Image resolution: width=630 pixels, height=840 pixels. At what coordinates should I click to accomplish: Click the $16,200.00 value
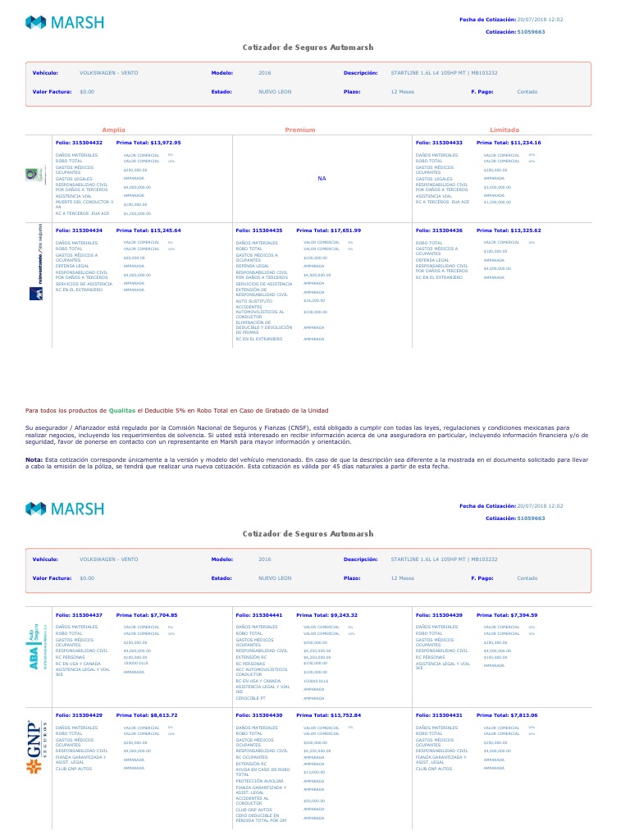pos(314,300)
